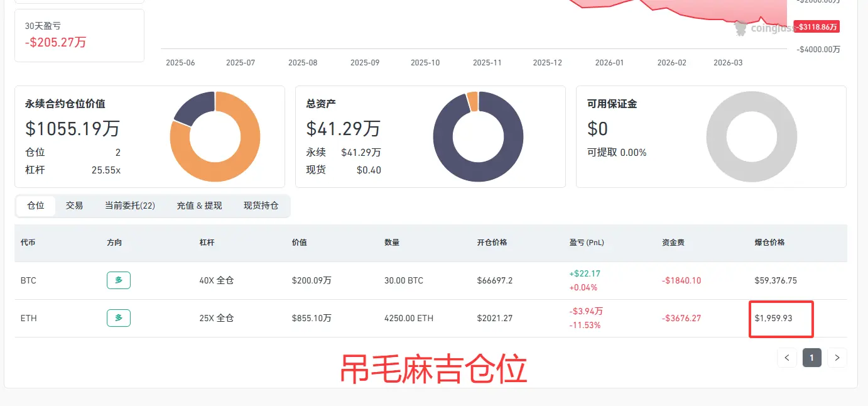Click the 杠杆 25.55x line
The height and width of the screenshot is (406, 868).
point(73,170)
